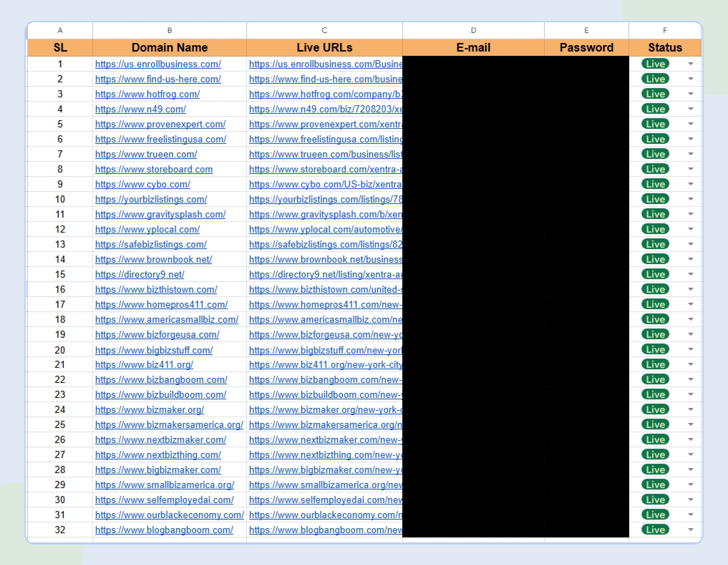Screen dimensions: 728x565
Task: Click the Live status chip in row 24
Action: [655, 409]
